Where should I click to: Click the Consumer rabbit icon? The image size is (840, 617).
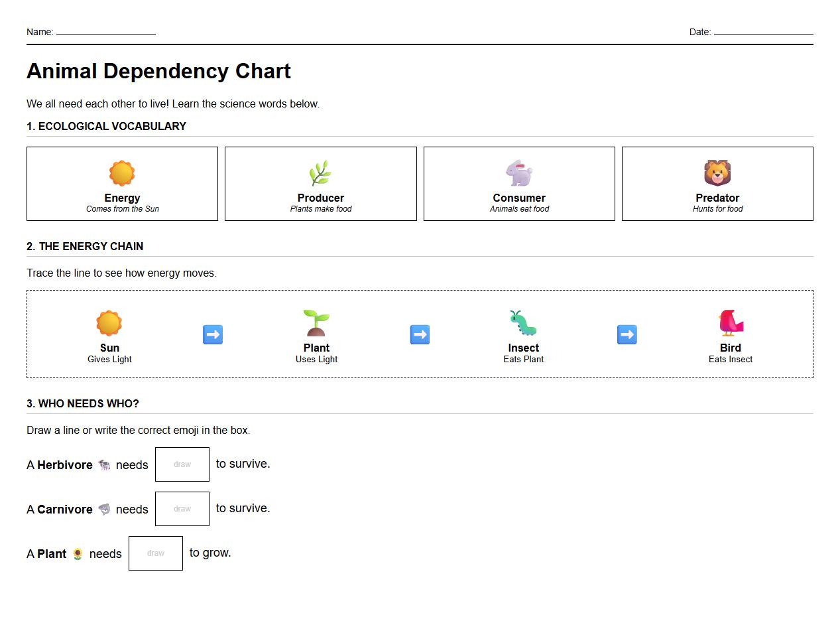(519, 172)
